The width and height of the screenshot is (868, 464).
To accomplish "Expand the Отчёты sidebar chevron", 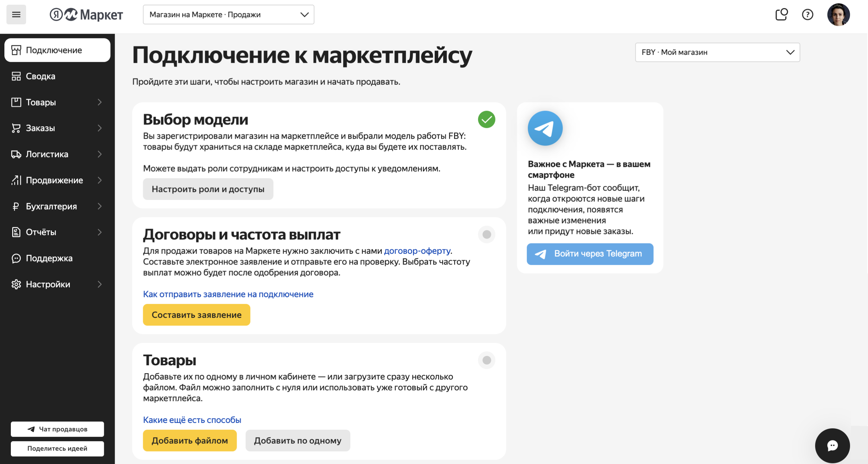I will click(x=100, y=232).
